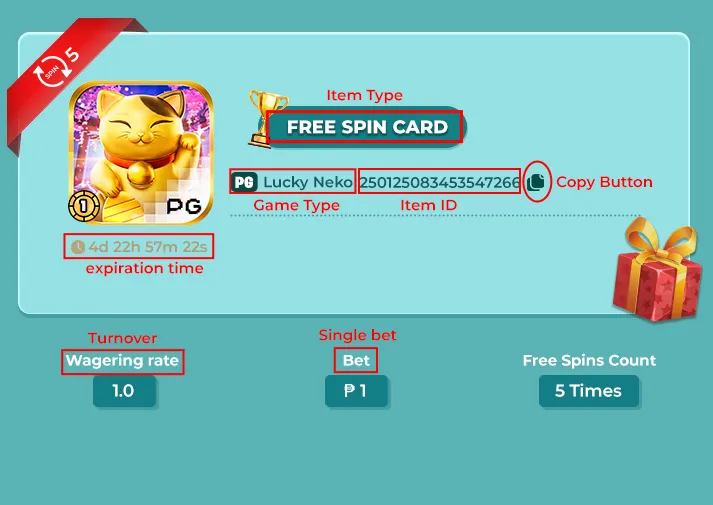Click the clock icon by expiration timer

[x=78, y=247]
